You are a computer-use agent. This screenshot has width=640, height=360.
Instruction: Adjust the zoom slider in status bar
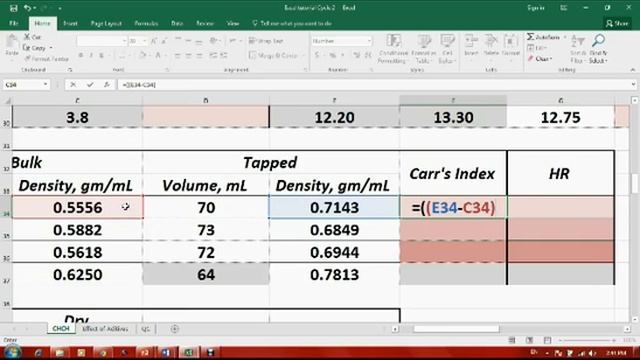588,340
